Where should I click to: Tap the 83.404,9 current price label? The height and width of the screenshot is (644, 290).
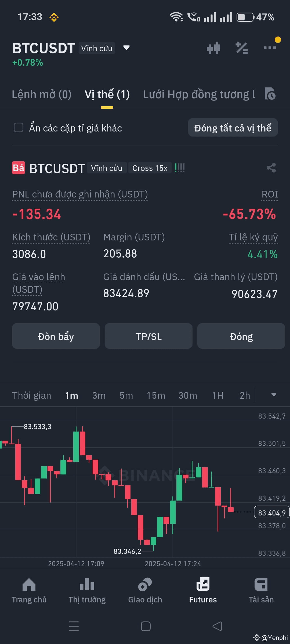pyautogui.click(x=272, y=512)
